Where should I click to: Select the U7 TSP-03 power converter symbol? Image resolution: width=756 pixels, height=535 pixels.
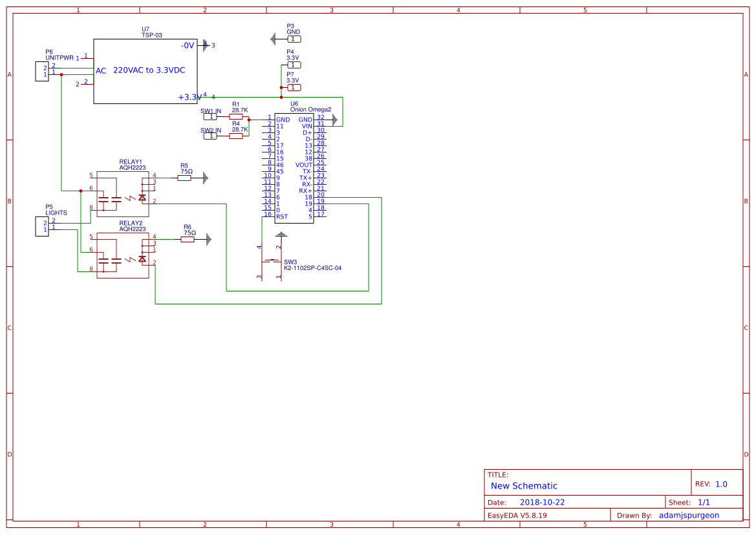tap(145, 71)
